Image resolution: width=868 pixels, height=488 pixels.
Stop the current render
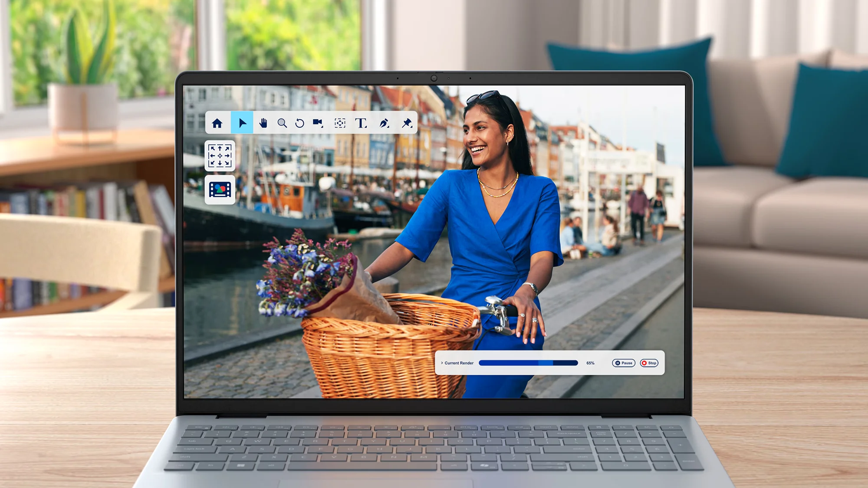649,363
